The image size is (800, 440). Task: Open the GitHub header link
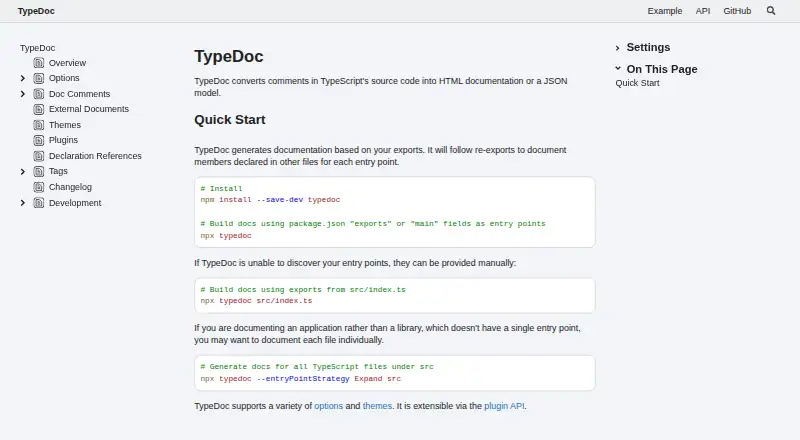[x=737, y=11]
